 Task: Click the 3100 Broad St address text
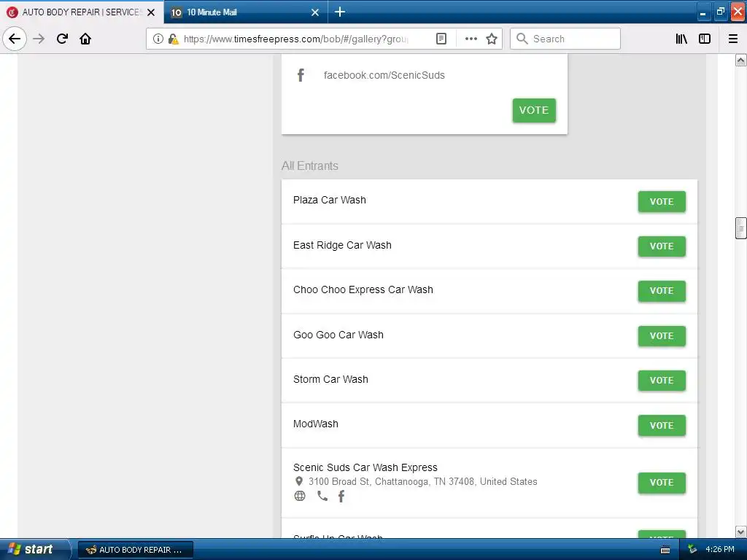coord(422,481)
